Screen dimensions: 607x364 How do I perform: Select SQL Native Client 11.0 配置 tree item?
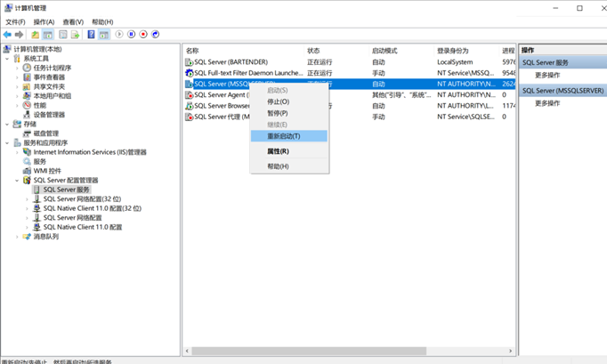[83, 227]
